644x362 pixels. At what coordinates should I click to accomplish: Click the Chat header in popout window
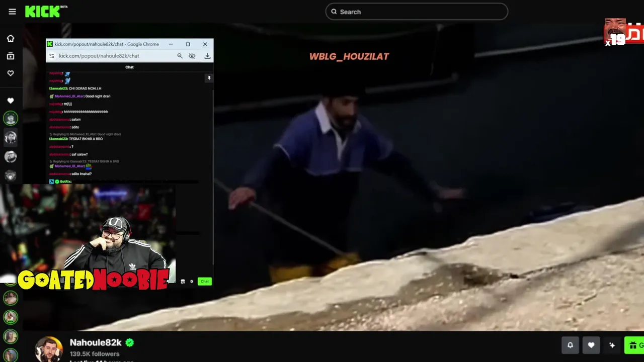(129, 67)
